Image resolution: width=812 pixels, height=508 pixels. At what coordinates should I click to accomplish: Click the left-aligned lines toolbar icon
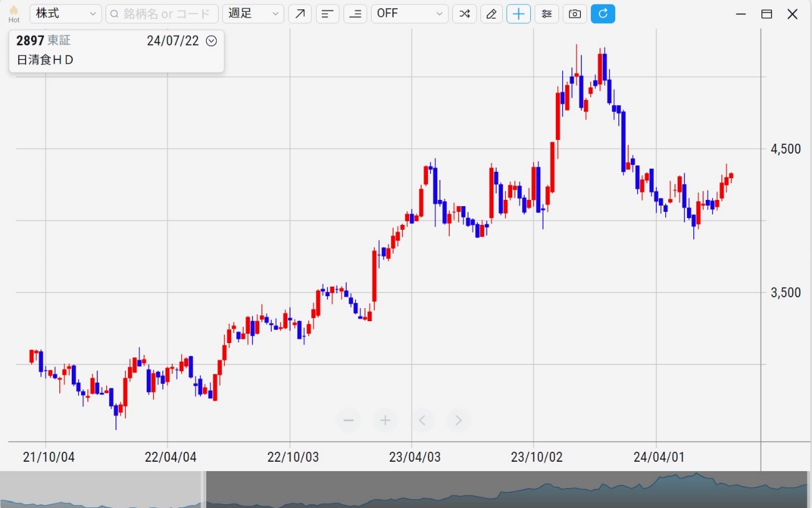[x=327, y=14]
